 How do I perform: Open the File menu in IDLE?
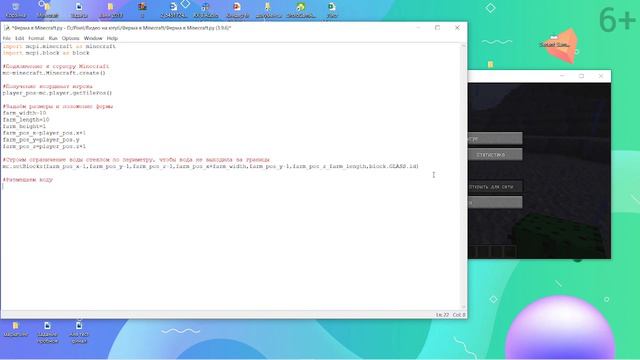(x=7, y=38)
